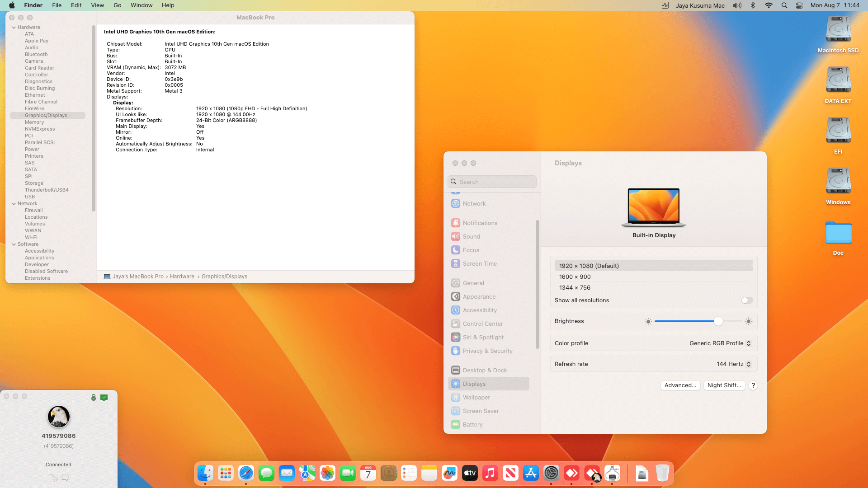Open the Refresh rate dropdown

[733, 364]
